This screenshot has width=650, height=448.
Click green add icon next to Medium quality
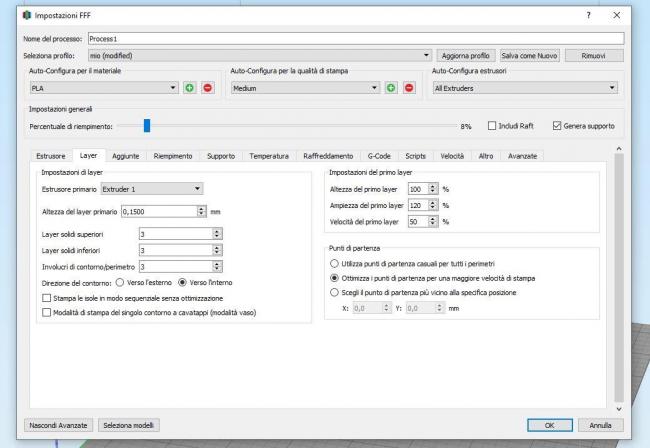[391, 88]
